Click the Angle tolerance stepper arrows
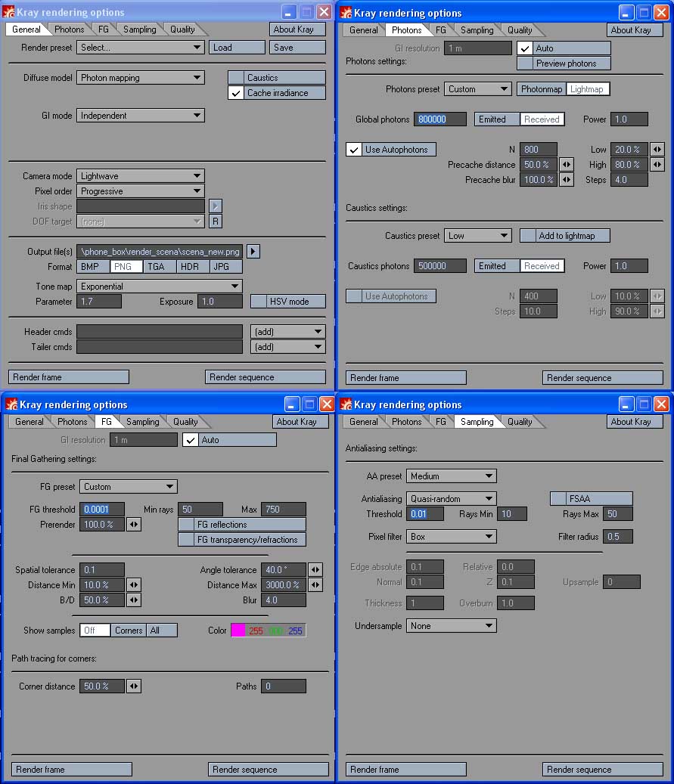Image resolution: width=674 pixels, height=784 pixels. (x=315, y=570)
